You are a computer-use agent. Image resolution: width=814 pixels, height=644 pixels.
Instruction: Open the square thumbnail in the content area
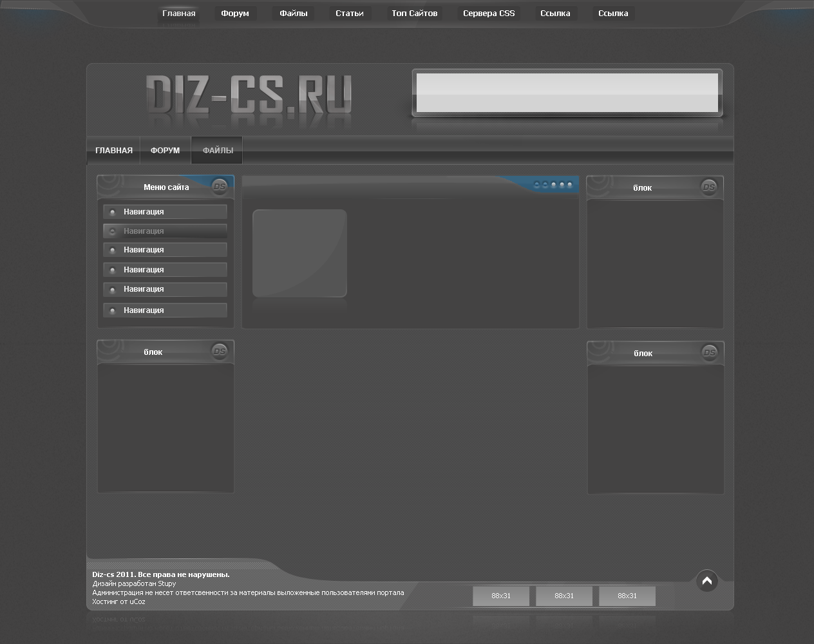click(299, 253)
